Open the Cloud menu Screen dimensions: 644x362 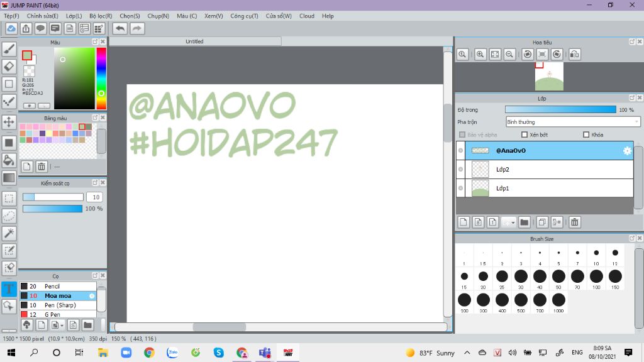point(307,16)
